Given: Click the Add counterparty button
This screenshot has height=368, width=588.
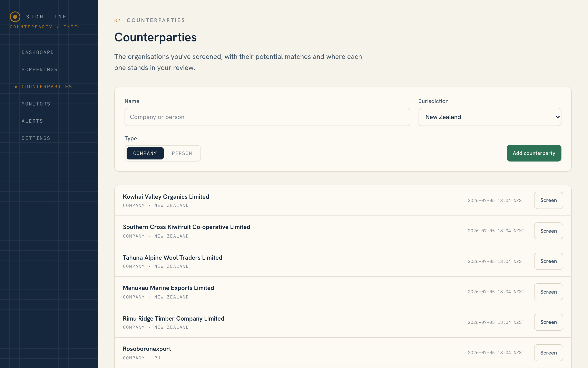Looking at the screenshot, I should tap(534, 153).
